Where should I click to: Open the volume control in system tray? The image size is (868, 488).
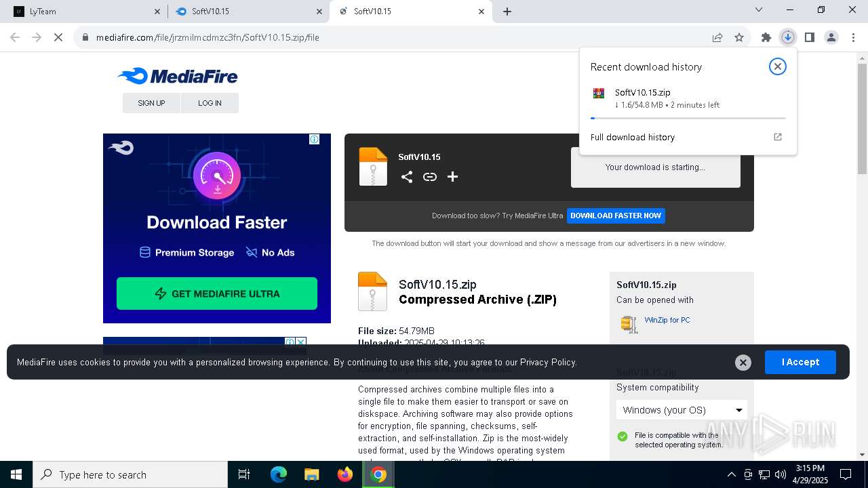[x=781, y=474]
